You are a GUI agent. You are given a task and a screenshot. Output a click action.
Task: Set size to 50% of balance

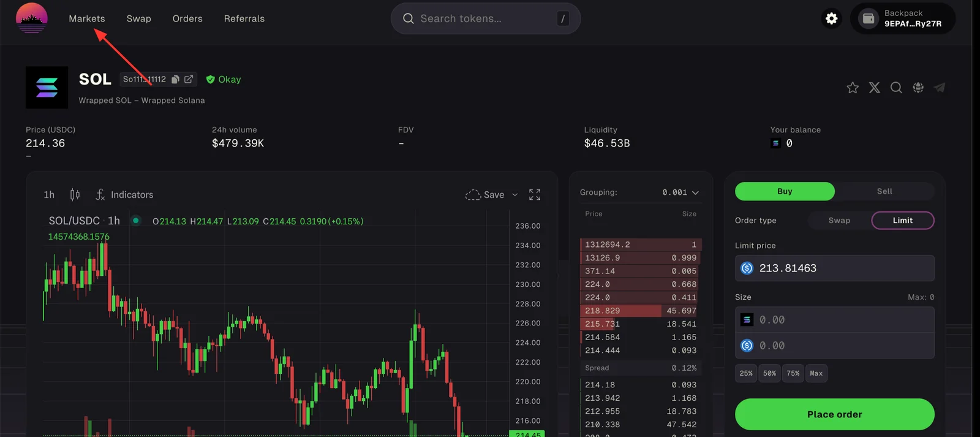click(769, 373)
